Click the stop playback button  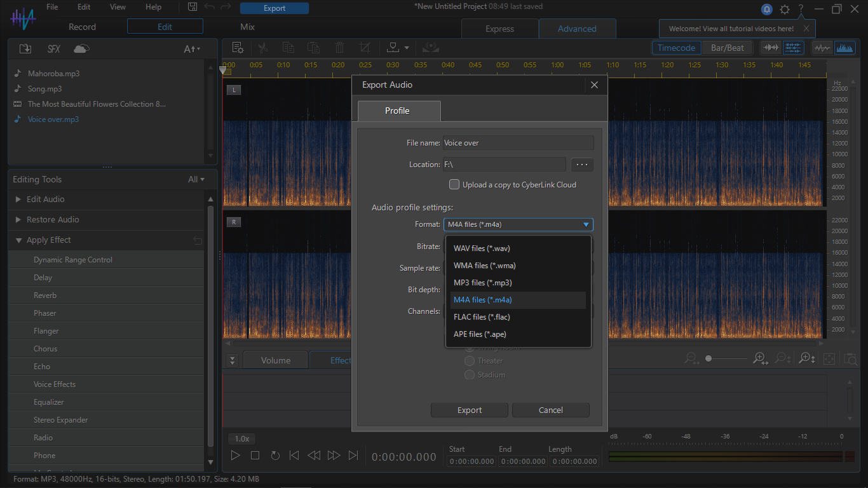point(255,456)
